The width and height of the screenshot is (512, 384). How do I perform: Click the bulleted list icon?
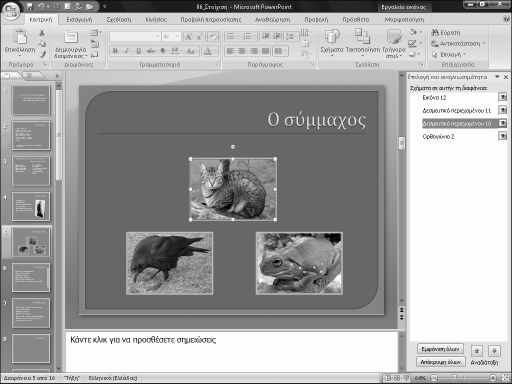click(231, 36)
